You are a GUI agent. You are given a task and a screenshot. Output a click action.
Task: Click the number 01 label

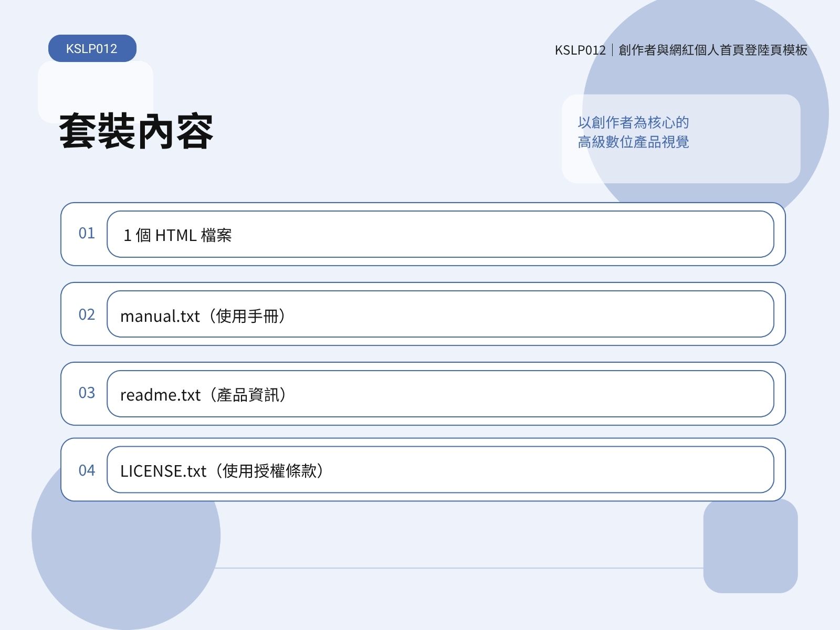pos(87,233)
